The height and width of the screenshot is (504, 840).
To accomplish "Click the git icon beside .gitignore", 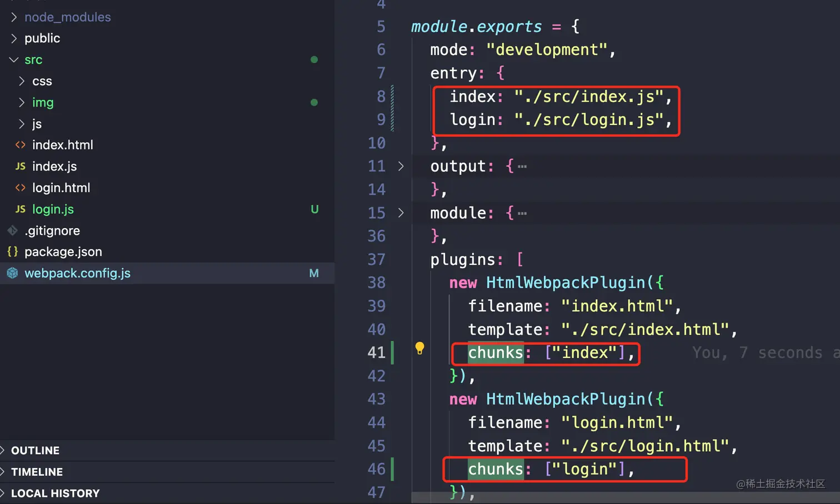I will click(12, 230).
